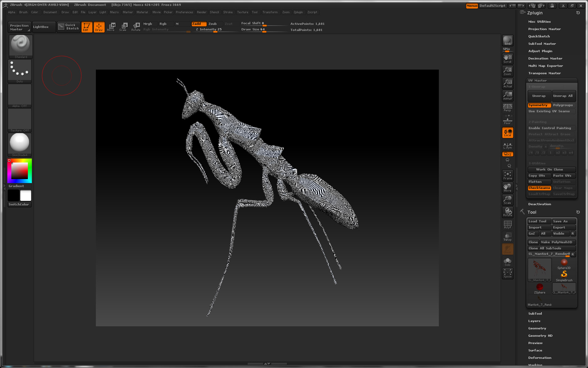Select the right shelf Move view icon
The height and width of the screenshot is (368, 588).
(x=507, y=187)
